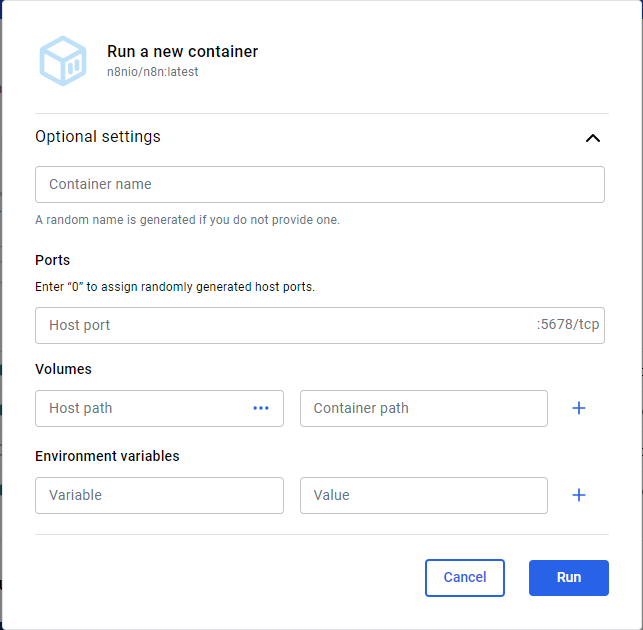Click the 'A random name is generated' hint
The width and height of the screenshot is (643, 630).
[187, 220]
